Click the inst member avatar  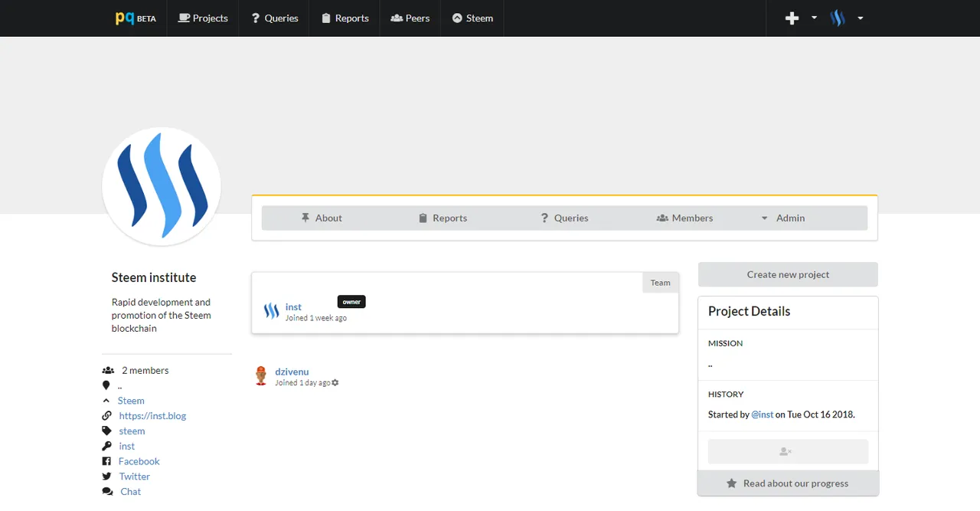(x=271, y=311)
